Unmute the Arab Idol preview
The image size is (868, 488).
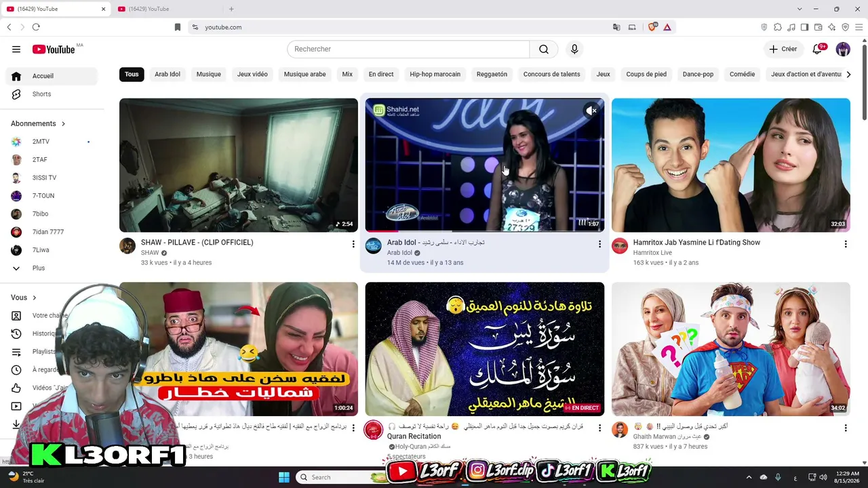click(x=591, y=110)
